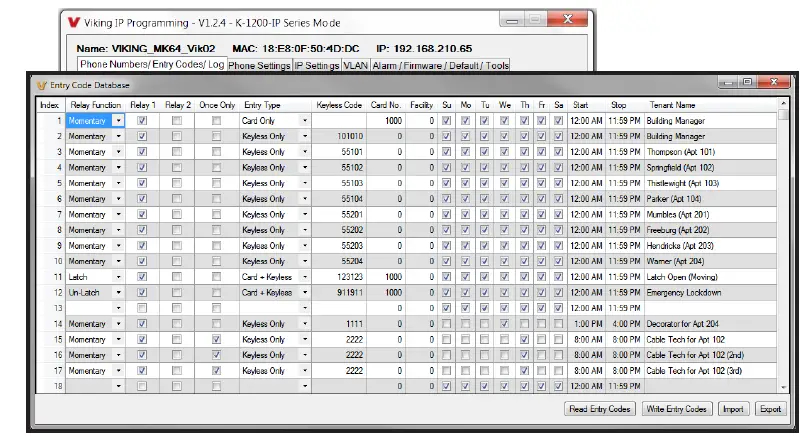The width and height of the screenshot is (804, 443).
Task: Click Start time 1:00 PM in row 14
Action: click(586, 324)
